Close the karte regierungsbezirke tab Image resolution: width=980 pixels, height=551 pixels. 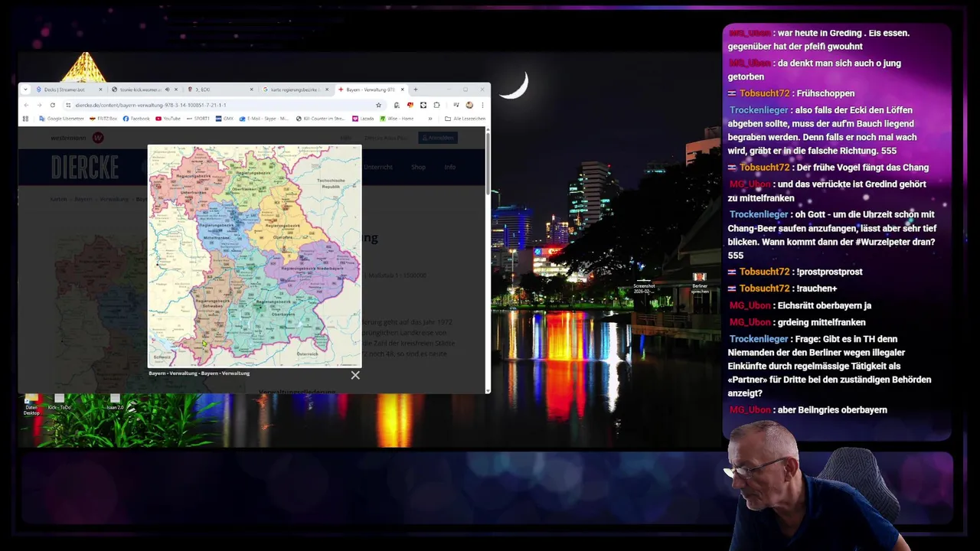tap(327, 90)
